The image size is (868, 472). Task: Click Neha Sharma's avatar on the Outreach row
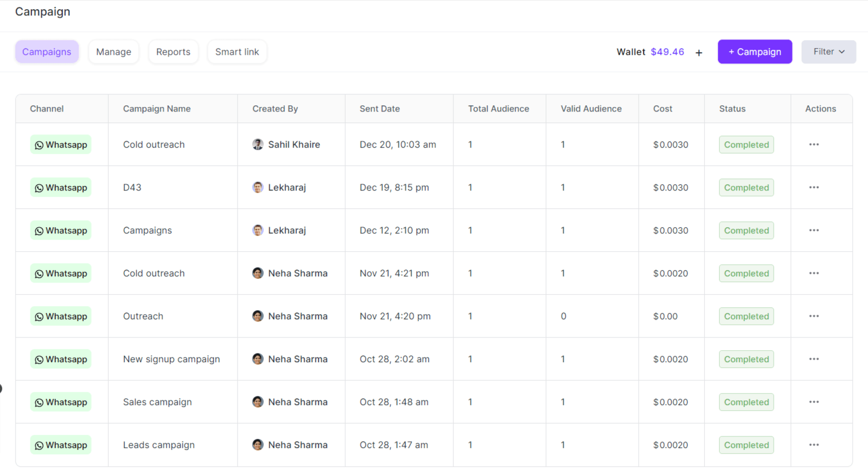[257, 316]
